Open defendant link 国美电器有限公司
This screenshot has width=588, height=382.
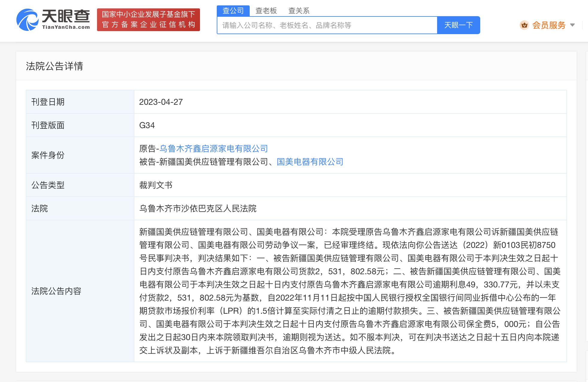click(310, 162)
